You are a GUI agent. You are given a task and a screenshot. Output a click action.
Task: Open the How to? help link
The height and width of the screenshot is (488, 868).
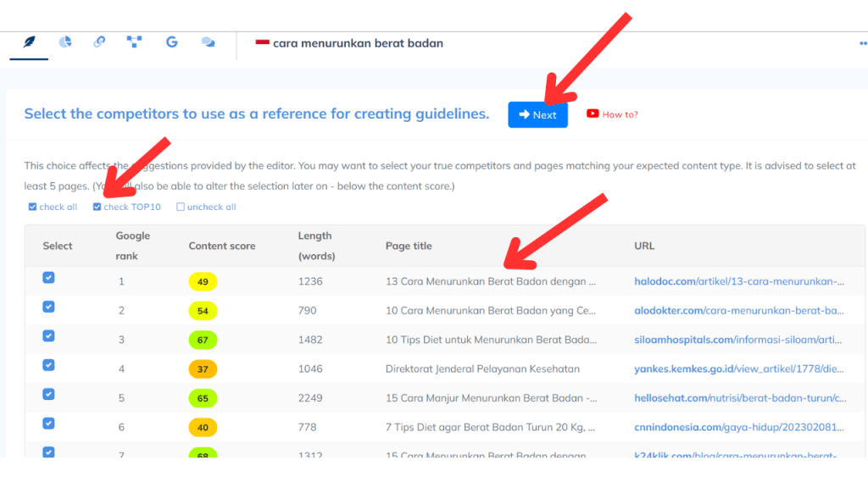point(620,114)
